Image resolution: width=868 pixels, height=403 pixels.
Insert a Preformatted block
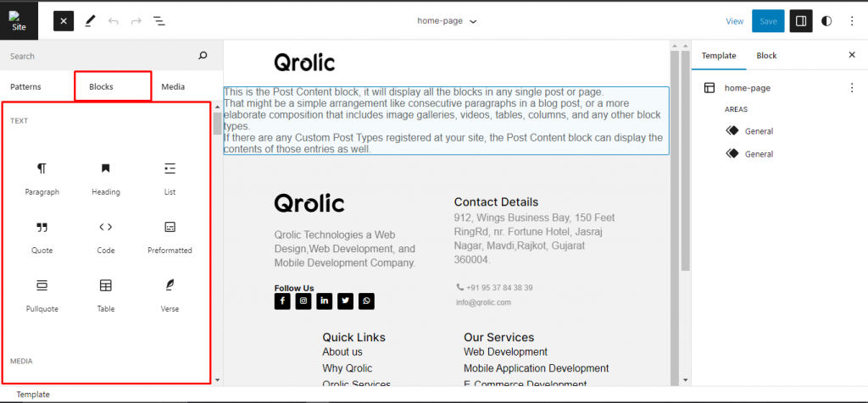(x=170, y=238)
